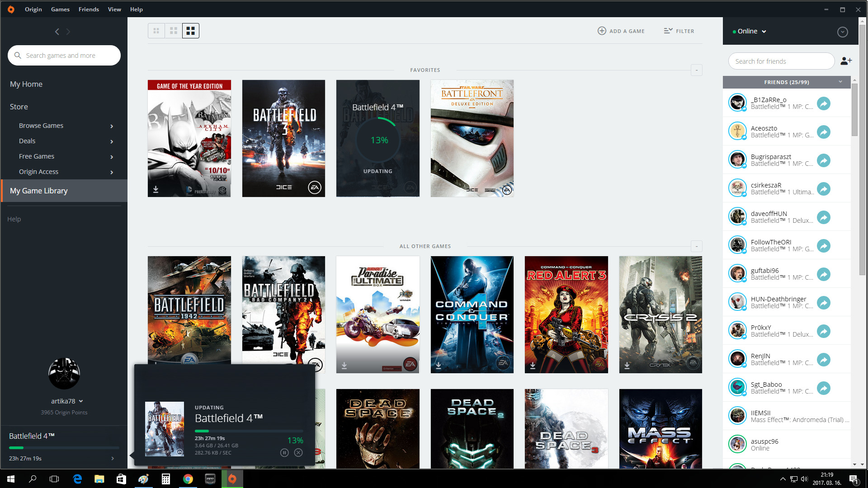Collapse the Favorites section
Screen dimensions: 868x488
click(697, 70)
